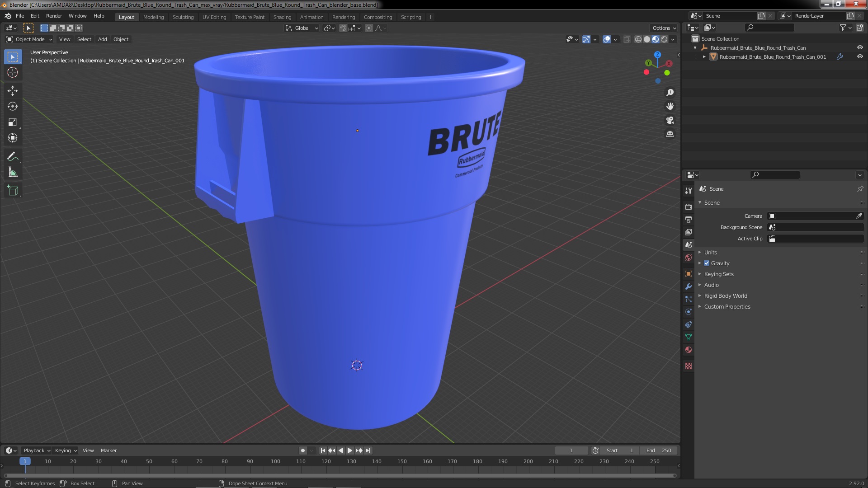Image resolution: width=868 pixels, height=488 pixels.
Task: Jump to the start frame
Action: tap(323, 450)
